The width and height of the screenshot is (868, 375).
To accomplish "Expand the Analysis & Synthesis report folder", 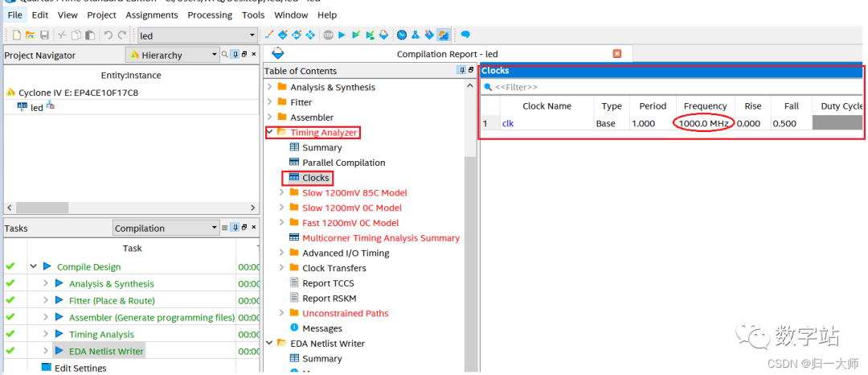I will pos(269,87).
